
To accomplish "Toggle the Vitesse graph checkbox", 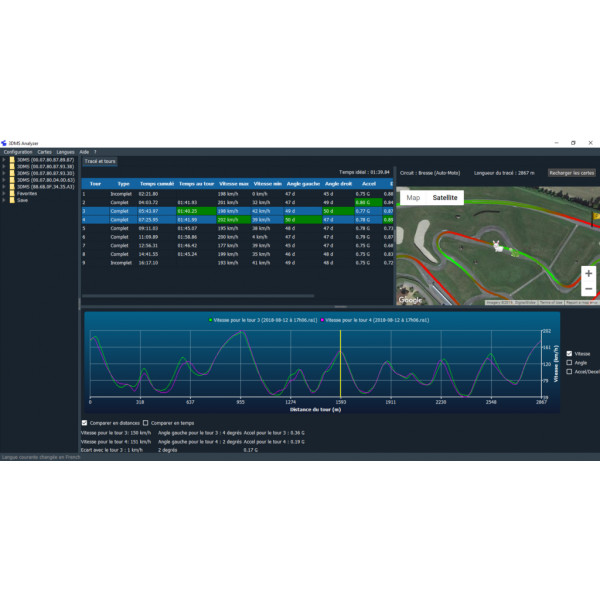I will tap(570, 353).
